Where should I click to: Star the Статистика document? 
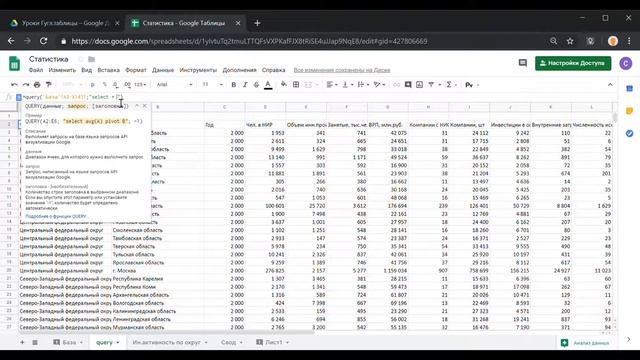coord(80,59)
